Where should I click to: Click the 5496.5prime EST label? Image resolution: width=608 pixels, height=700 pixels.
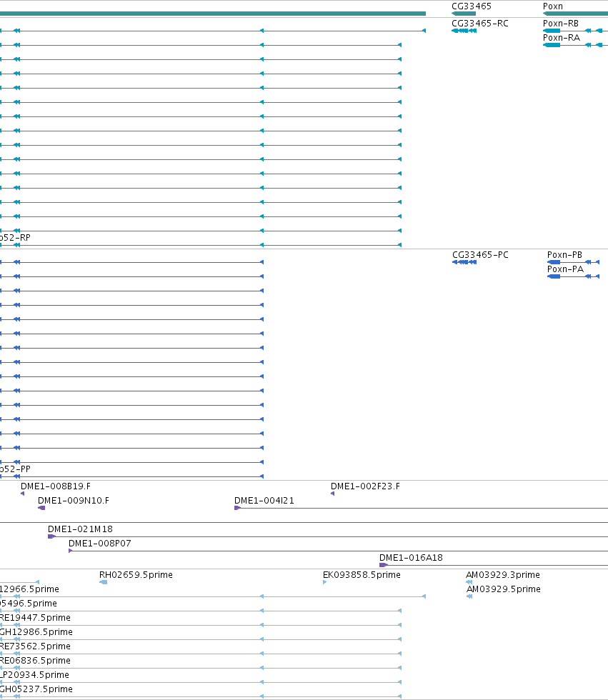(x=29, y=603)
